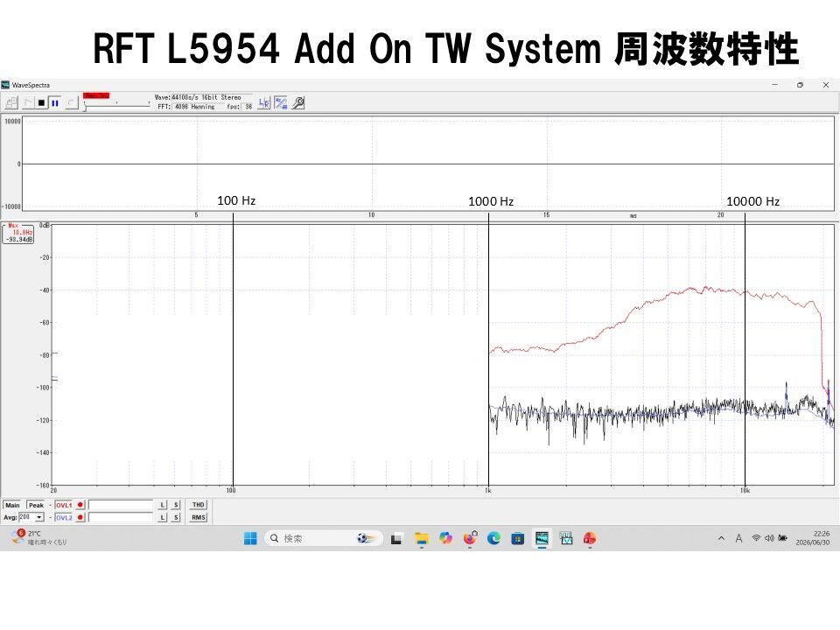840x630 pixels.
Task: Open Firefox from the taskbar
Action: (x=470, y=538)
